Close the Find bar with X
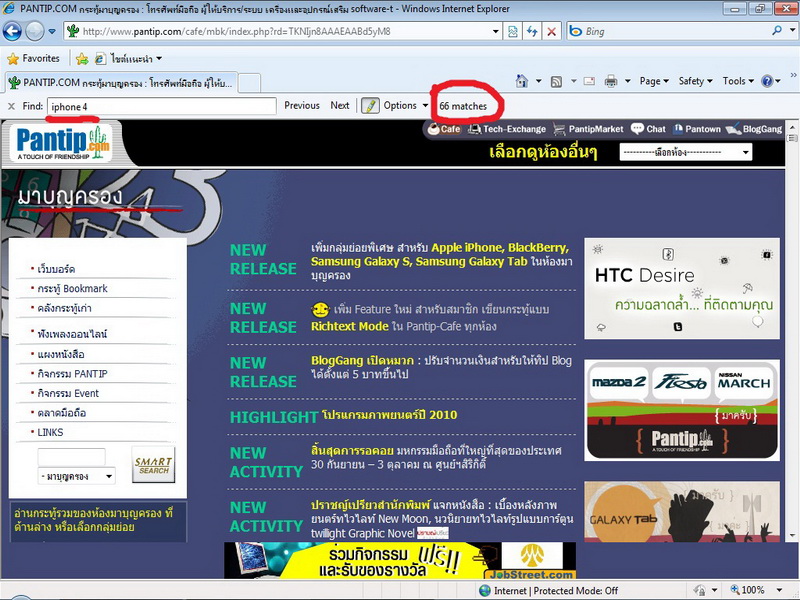Viewport: 800px width, 600px height. point(11,106)
